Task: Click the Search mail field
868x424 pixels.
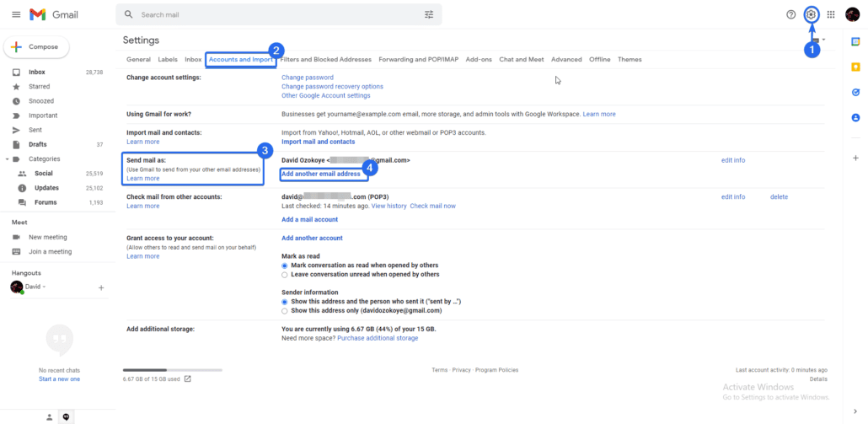Action: [x=280, y=15]
